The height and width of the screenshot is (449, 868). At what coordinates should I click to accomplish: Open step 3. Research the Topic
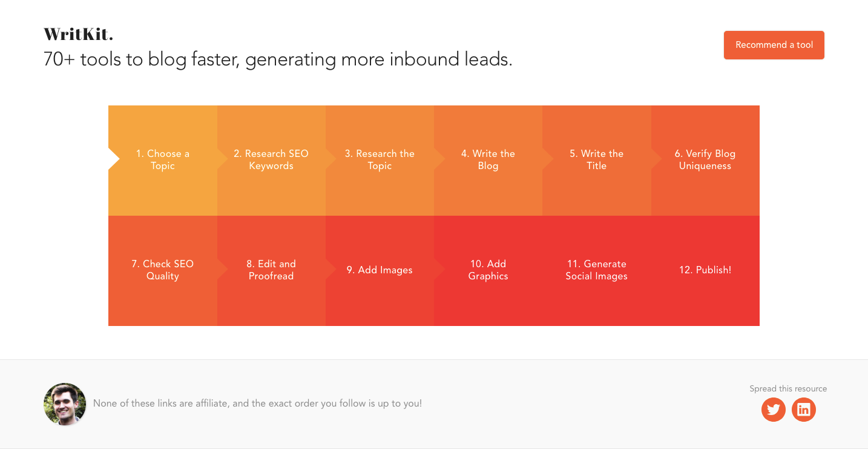click(x=380, y=160)
